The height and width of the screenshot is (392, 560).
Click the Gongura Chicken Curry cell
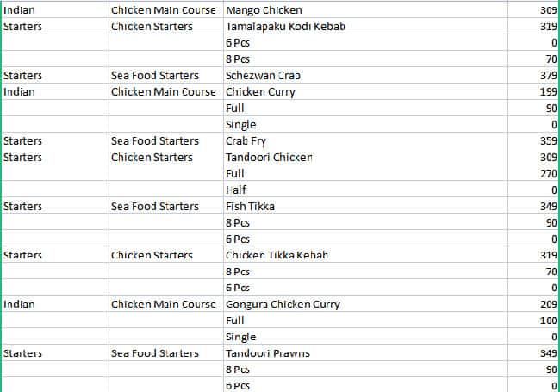[x=283, y=304]
